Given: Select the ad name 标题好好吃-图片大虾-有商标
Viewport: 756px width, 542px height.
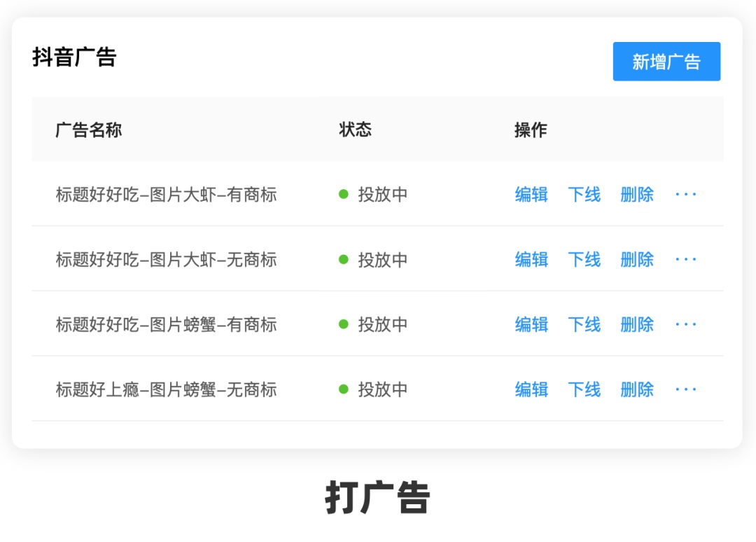Looking at the screenshot, I should tap(167, 195).
